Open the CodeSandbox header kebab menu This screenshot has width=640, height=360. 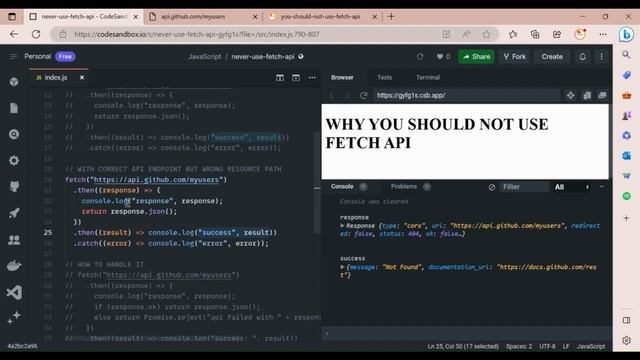tap(601, 57)
